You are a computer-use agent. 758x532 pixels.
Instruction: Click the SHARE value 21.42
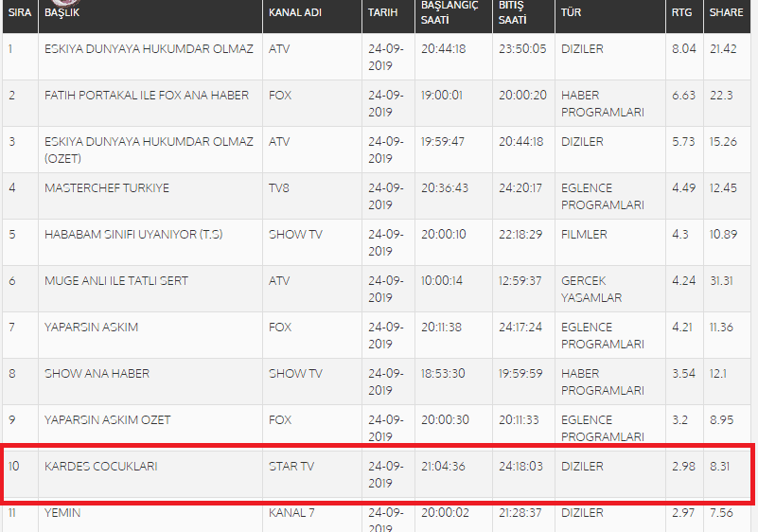coord(723,49)
